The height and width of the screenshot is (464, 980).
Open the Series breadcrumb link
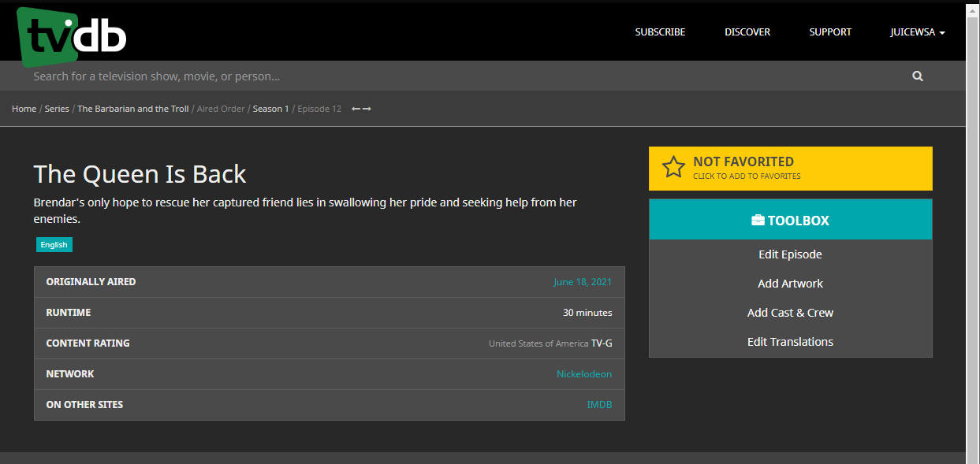coord(57,109)
